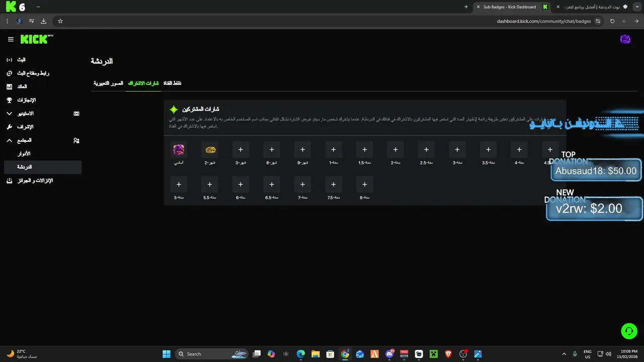This screenshot has width=644, height=362.
Task: Open Brave browser from the taskbar
Action: [448, 354]
